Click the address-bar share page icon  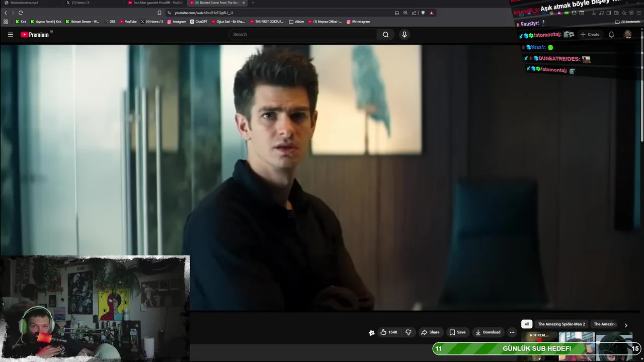[x=414, y=13]
